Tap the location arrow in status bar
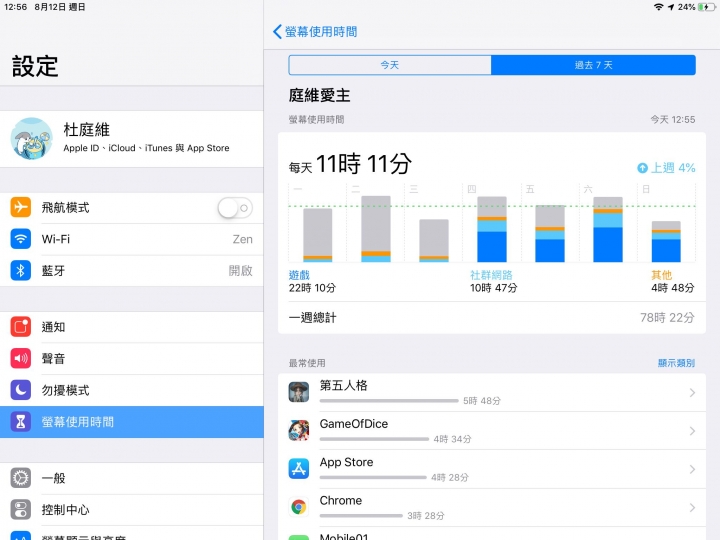Screen dimensions: 720x540 [671, 7]
